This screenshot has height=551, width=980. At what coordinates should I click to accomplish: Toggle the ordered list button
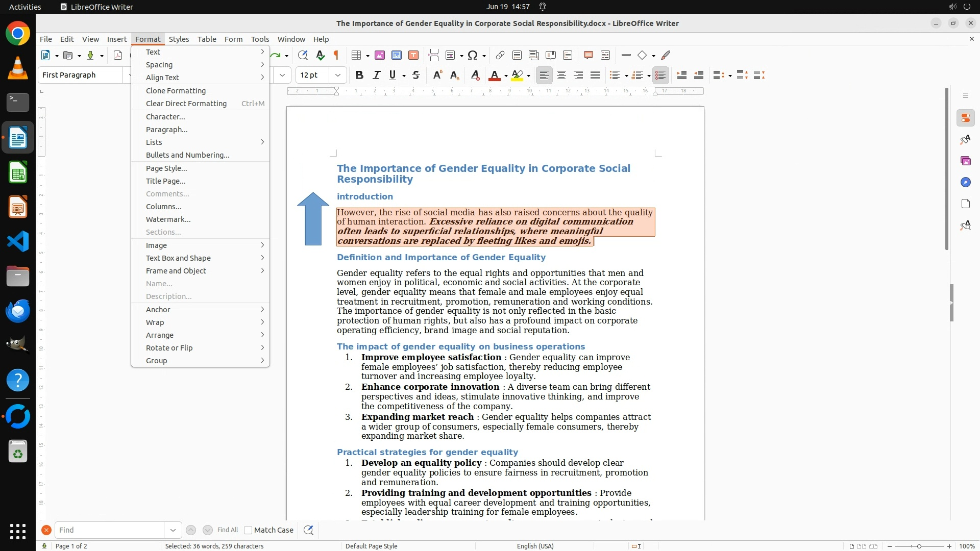tap(636, 75)
